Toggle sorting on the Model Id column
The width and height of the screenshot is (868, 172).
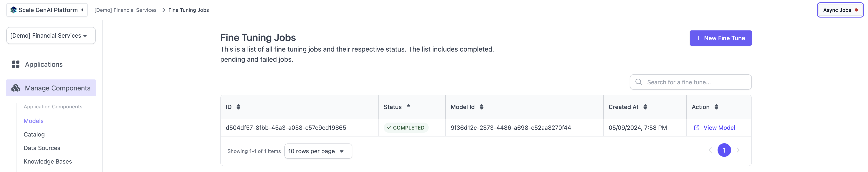482,107
